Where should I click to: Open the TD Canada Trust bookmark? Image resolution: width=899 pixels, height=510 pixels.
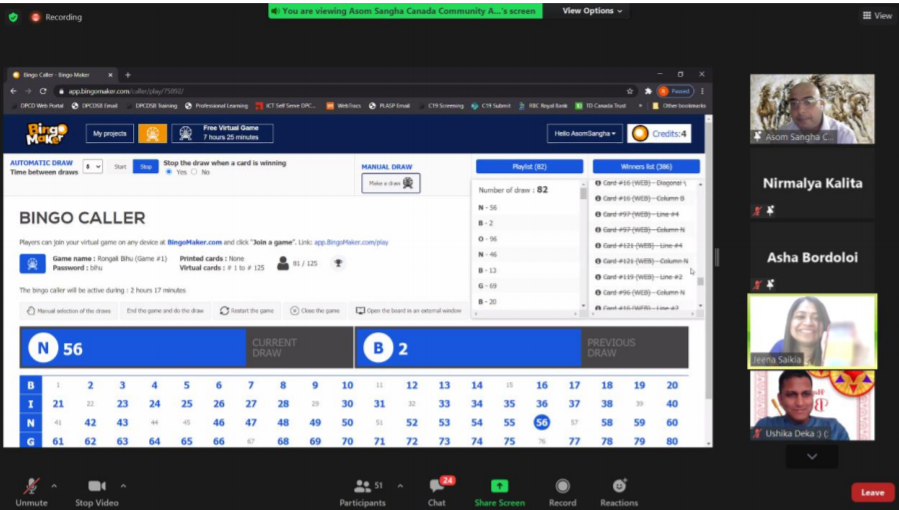tap(600, 106)
